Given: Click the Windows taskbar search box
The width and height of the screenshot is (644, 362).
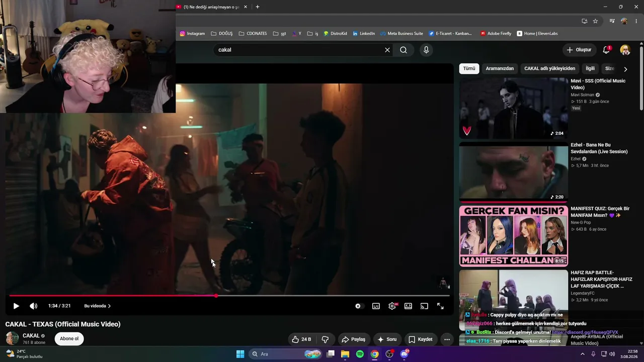Looking at the screenshot, I should [286, 354].
